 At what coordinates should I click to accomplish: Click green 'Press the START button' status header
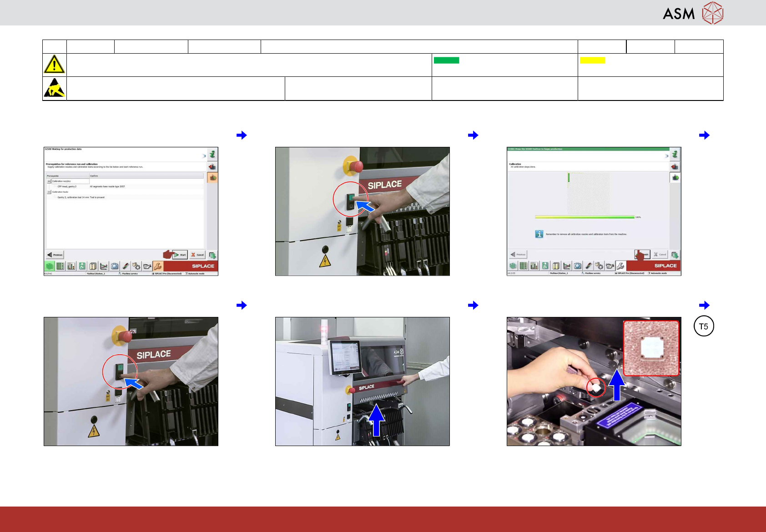click(x=588, y=149)
